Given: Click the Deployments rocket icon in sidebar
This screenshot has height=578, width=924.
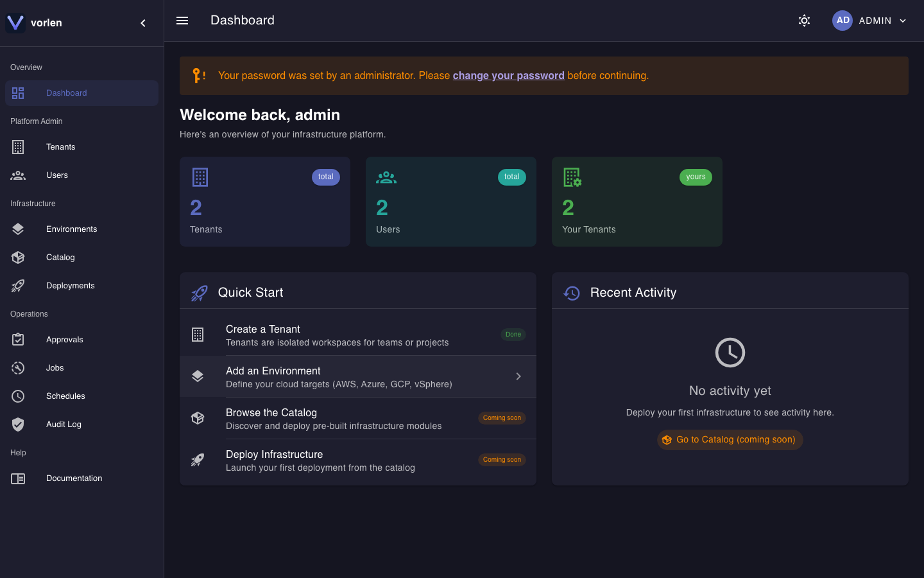Looking at the screenshot, I should tap(18, 286).
